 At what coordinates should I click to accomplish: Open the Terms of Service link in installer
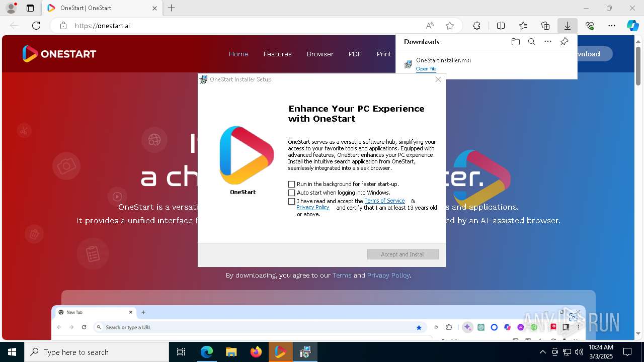click(384, 201)
